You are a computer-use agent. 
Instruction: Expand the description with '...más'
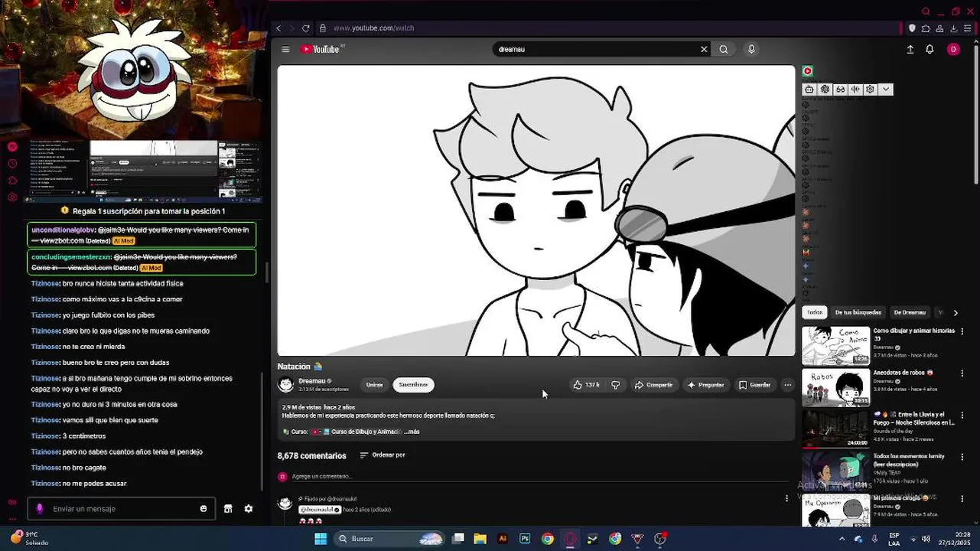pyautogui.click(x=412, y=432)
